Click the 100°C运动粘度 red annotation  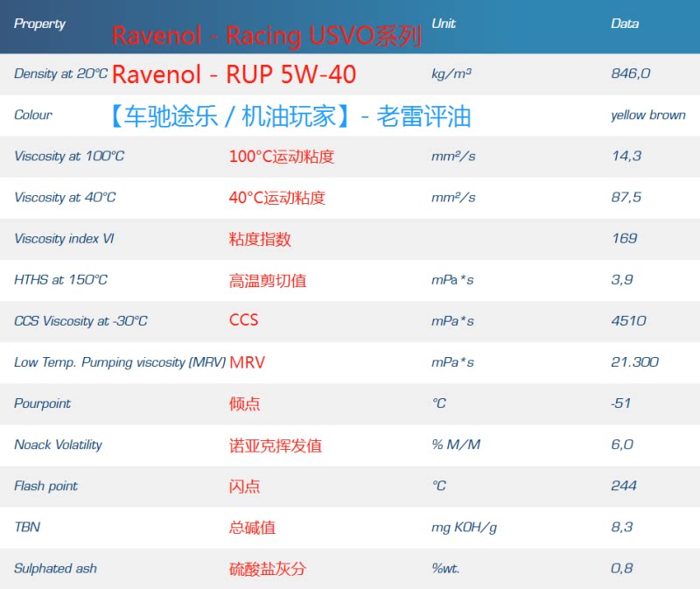pos(282,157)
